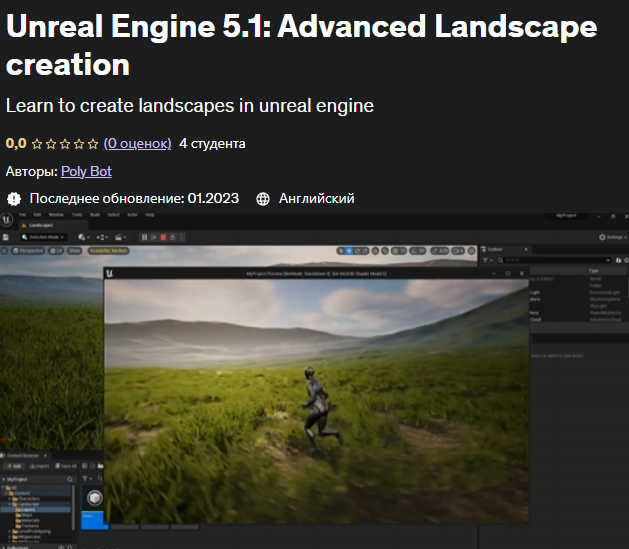Click the last-updated badge icon
The width and height of the screenshot is (629, 549).
(x=14, y=199)
